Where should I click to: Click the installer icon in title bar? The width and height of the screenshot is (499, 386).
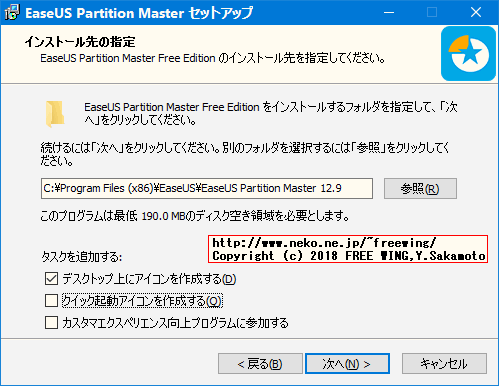pos(12,13)
